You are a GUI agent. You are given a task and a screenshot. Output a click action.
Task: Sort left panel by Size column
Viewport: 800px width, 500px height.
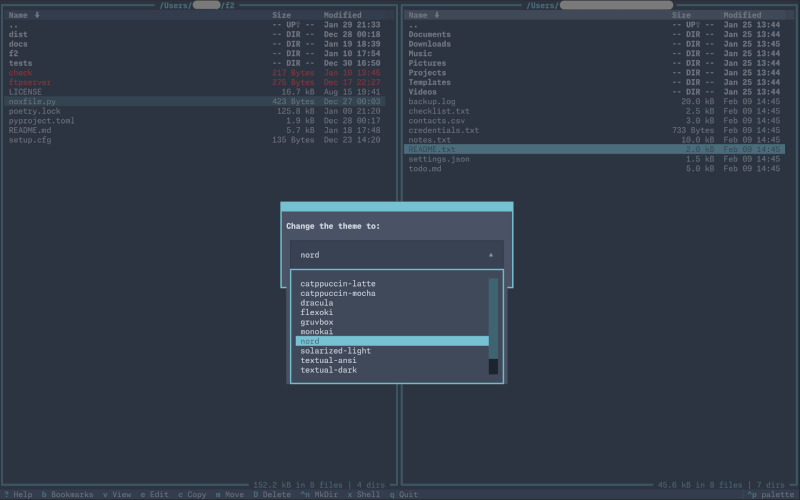[x=281, y=15]
